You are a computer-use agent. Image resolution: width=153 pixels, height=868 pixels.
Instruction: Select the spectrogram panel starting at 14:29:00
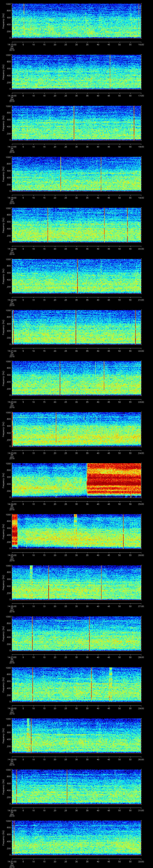(77, 736)
